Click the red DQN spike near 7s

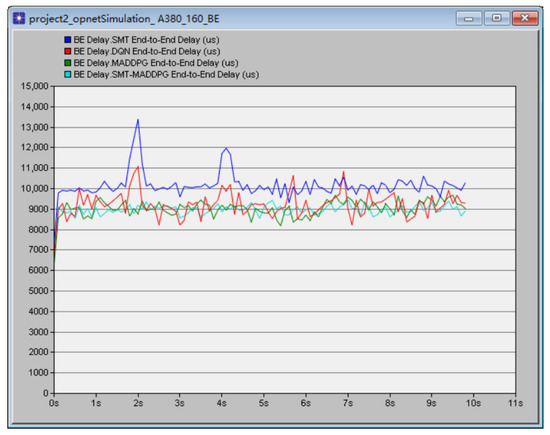(x=344, y=172)
